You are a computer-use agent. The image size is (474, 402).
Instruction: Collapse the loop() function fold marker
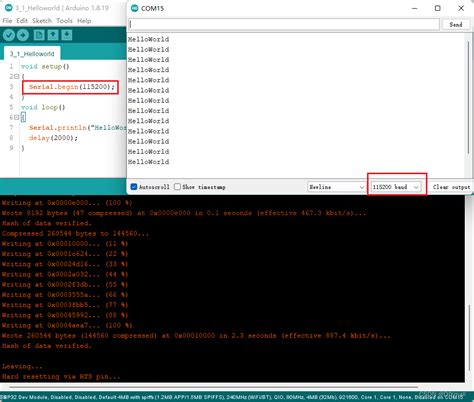[x=16, y=117]
